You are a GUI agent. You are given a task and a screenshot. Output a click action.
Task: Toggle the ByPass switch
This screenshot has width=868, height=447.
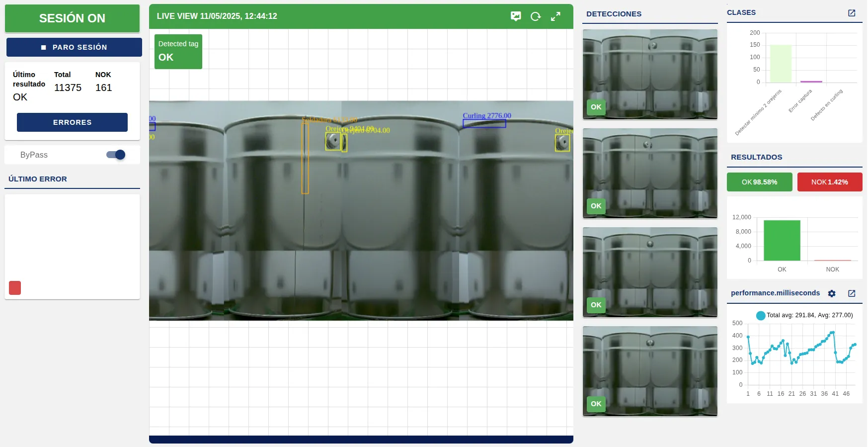pyautogui.click(x=116, y=155)
